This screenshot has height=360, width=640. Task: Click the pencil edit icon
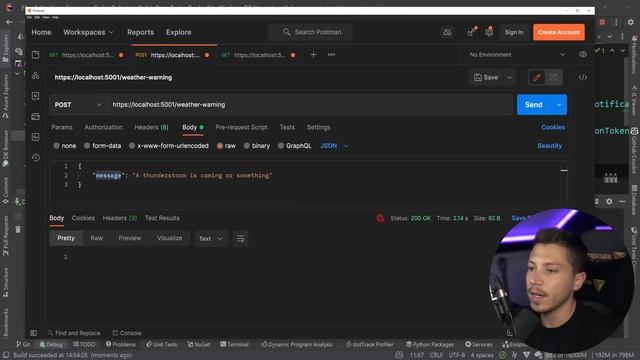coord(537,77)
